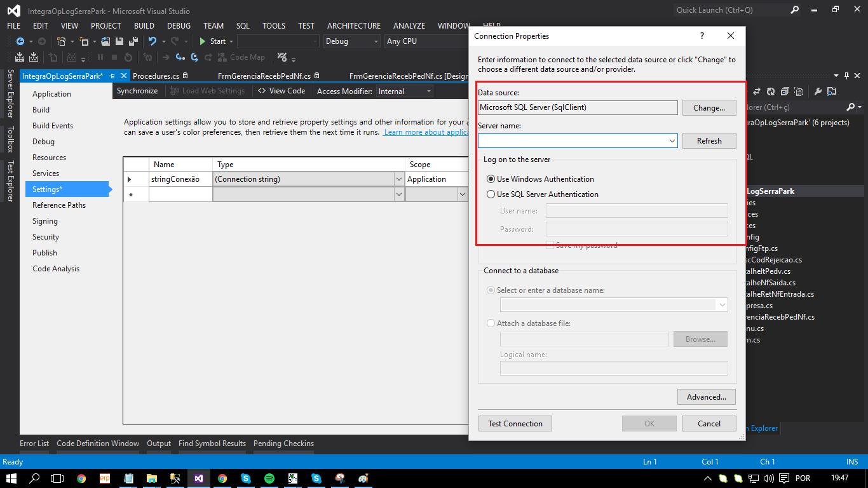Click the Test Connection button
Screen dimensions: 868x488
pos(515,424)
